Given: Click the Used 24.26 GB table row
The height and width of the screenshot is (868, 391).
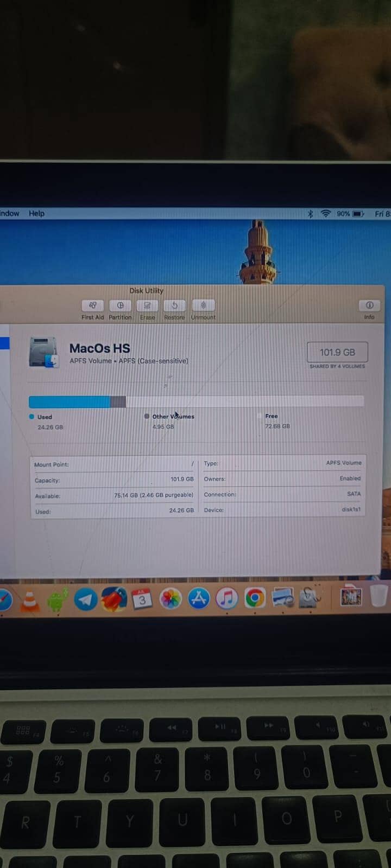Looking at the screenshot, I should click(114, 511).
